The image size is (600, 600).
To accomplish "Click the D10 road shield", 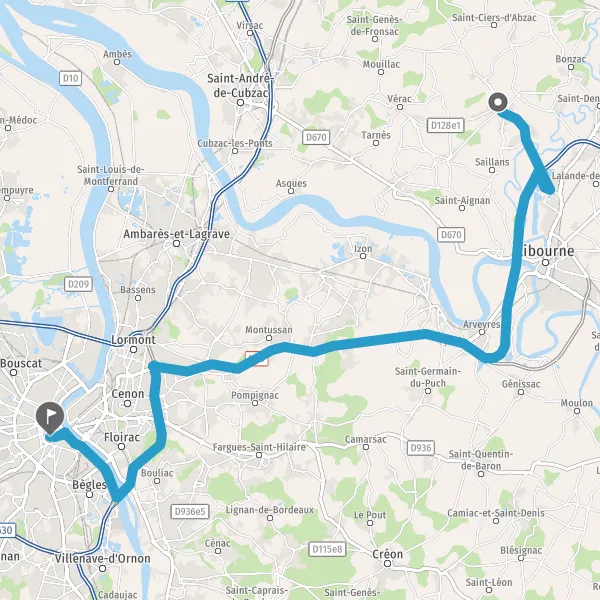I will [70, 78].
